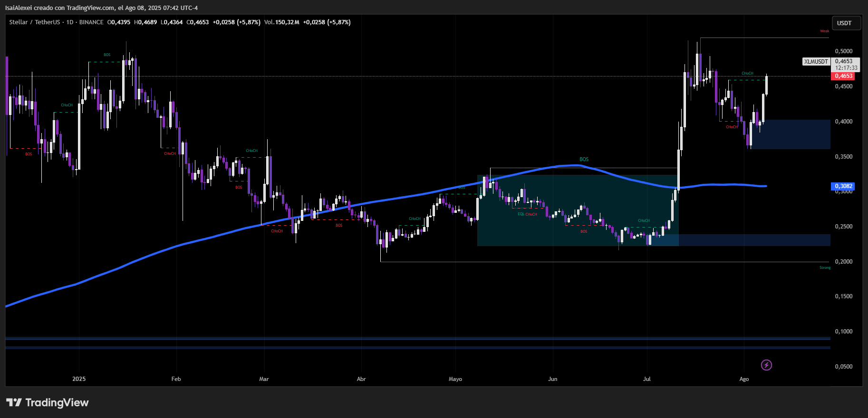Select the red 0,4653 current price label
868x418 pixels.
(843, 76)
